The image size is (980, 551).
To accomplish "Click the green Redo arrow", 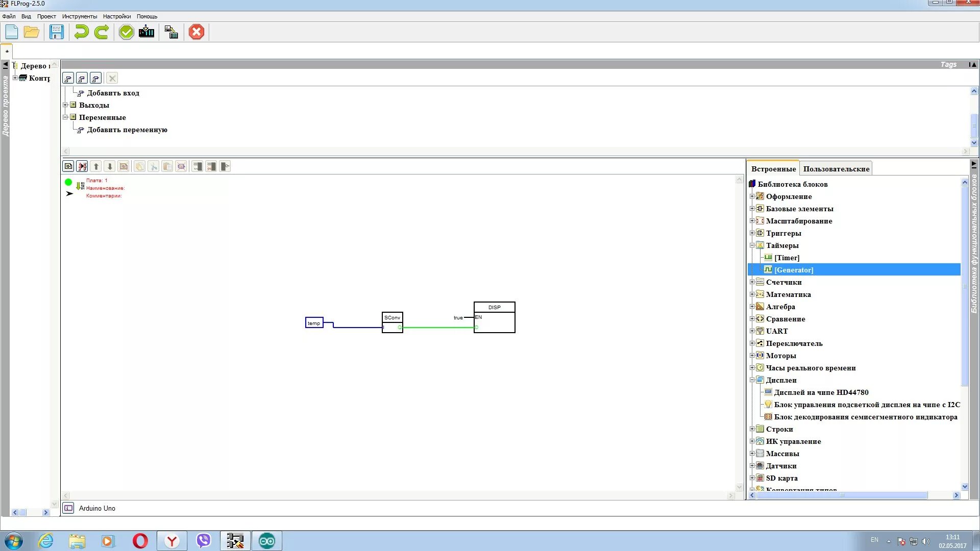I will tap(102, 32).
